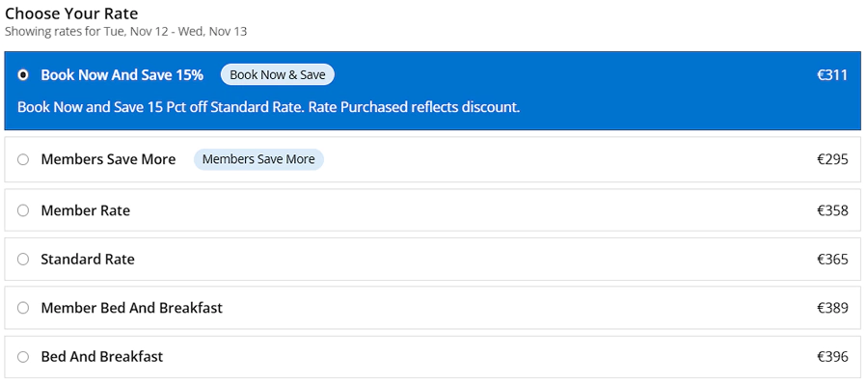Click the Book Now And Save 15% title

tap(122, 75)
